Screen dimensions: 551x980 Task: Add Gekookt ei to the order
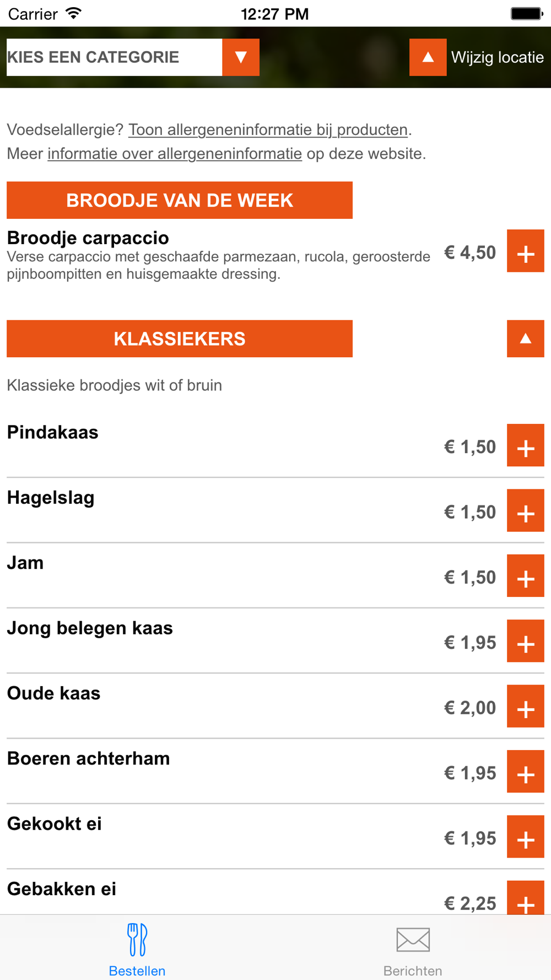point(525,837)
